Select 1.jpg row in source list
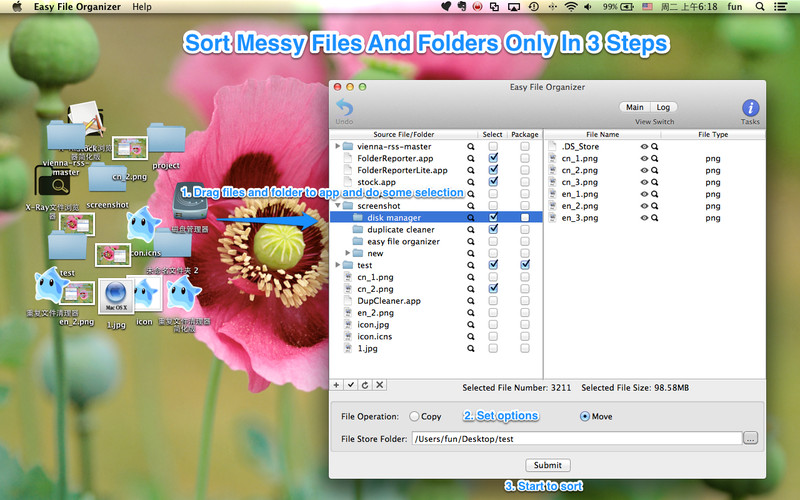 pos(436,348)
